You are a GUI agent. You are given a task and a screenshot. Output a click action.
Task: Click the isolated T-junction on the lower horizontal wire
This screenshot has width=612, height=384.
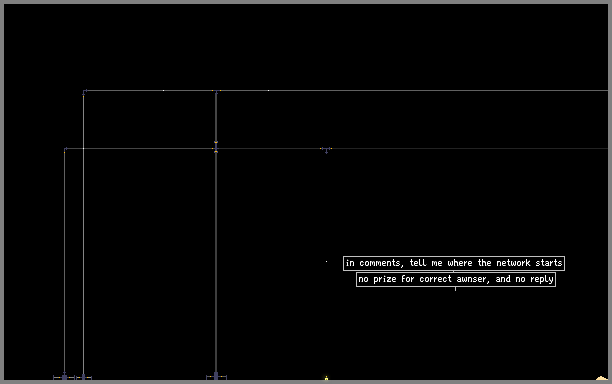click(326, 150)
